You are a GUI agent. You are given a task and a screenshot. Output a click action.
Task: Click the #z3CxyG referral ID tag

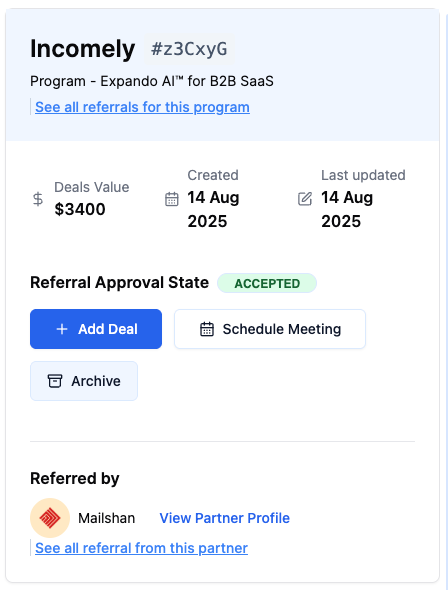click(x=189, y=49)
